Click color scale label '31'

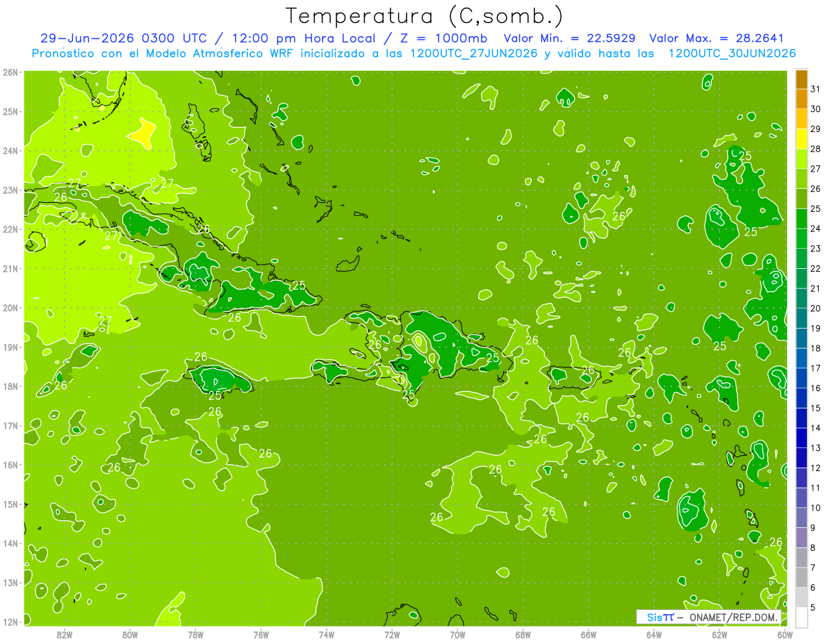(x=816, y=88)
